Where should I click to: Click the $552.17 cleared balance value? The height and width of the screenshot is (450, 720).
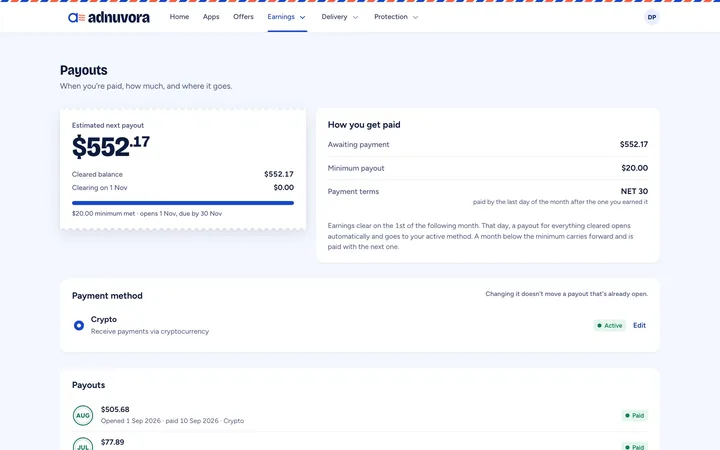pyautogui.click(x=279, y=174)
